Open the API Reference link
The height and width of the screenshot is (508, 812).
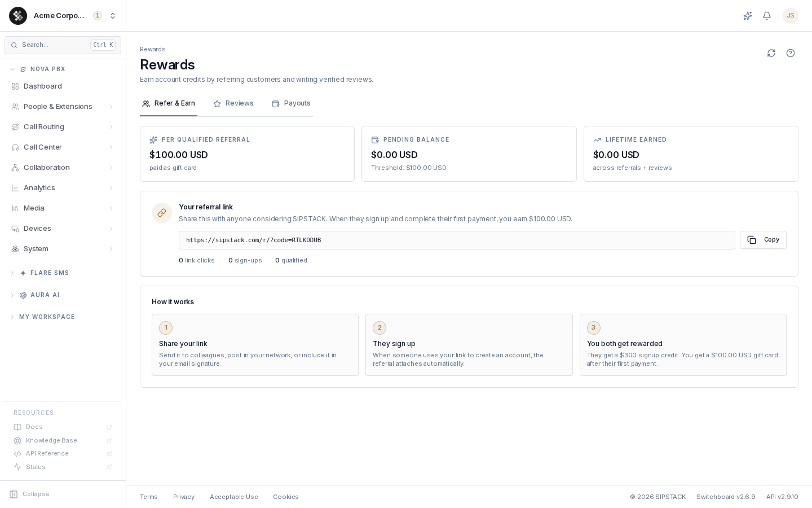click(63, 454)
